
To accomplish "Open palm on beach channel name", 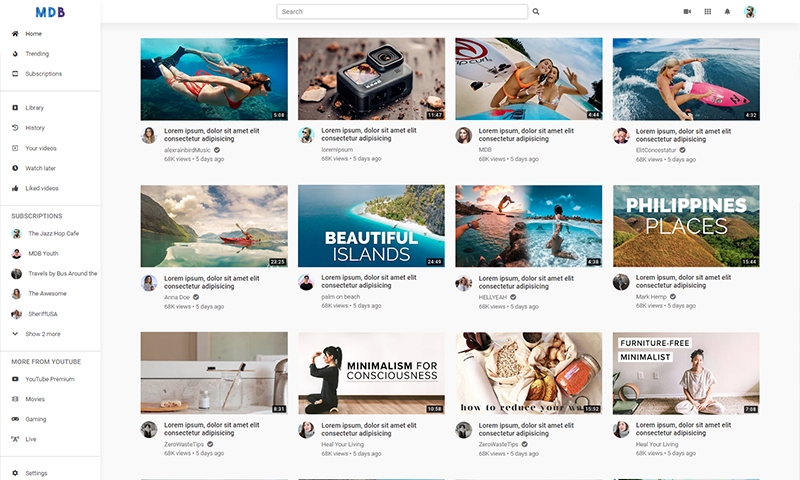I will click(x=340, y=296).
